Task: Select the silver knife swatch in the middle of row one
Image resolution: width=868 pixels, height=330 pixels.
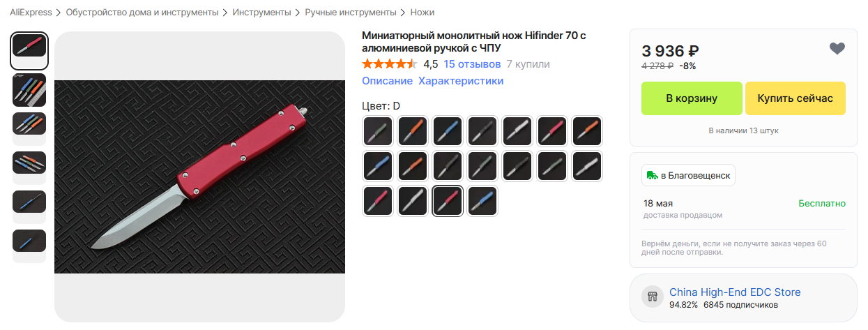Action: point(517,131)
